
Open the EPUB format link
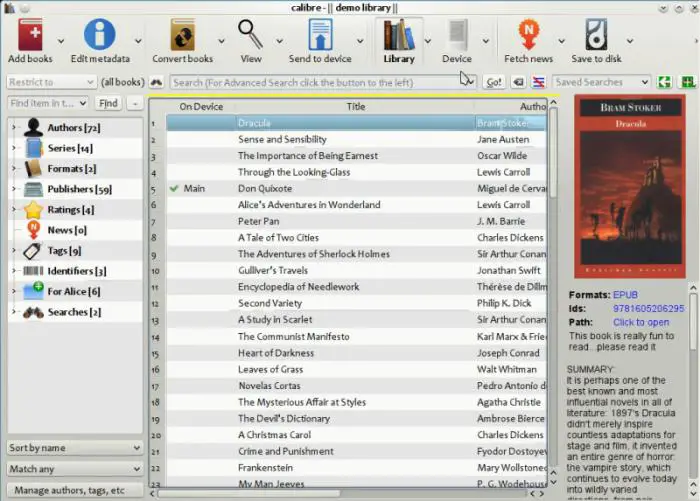[625, 295]
